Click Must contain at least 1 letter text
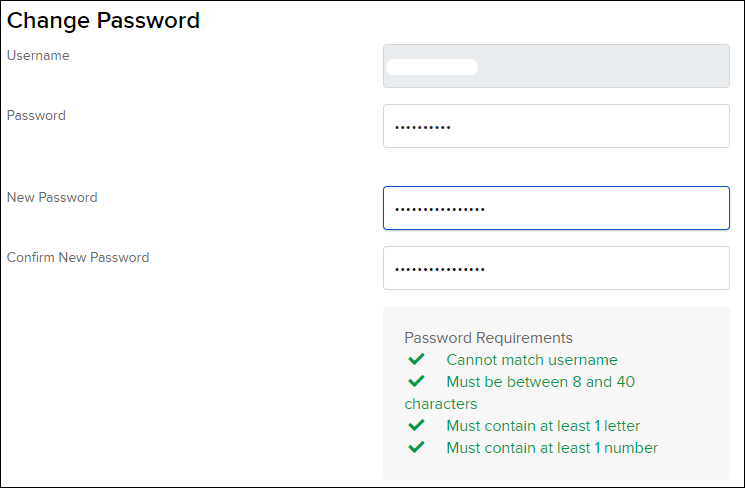 point(543,426)
